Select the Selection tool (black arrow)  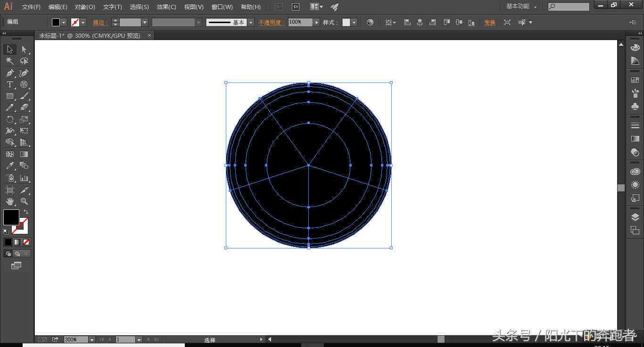(10, 50)
